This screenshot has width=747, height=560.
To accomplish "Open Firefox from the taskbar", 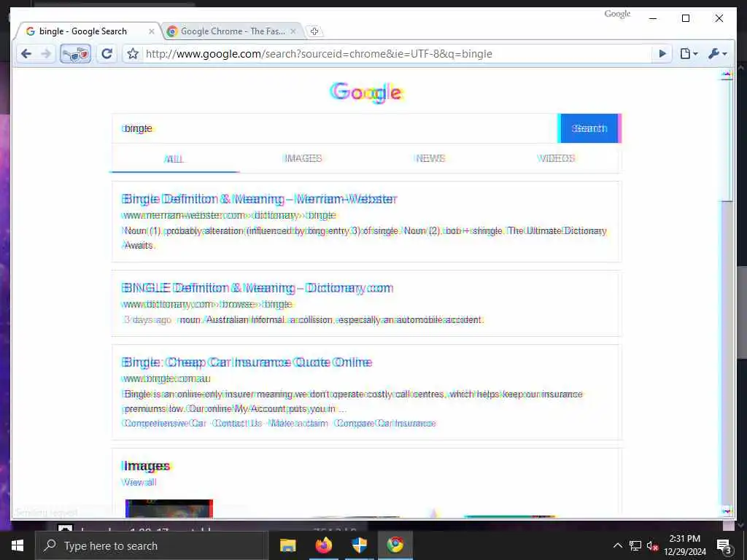I will point(323,545).
